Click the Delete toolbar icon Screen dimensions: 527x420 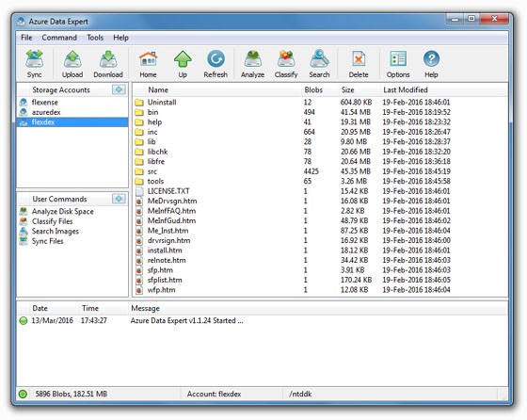359,64
